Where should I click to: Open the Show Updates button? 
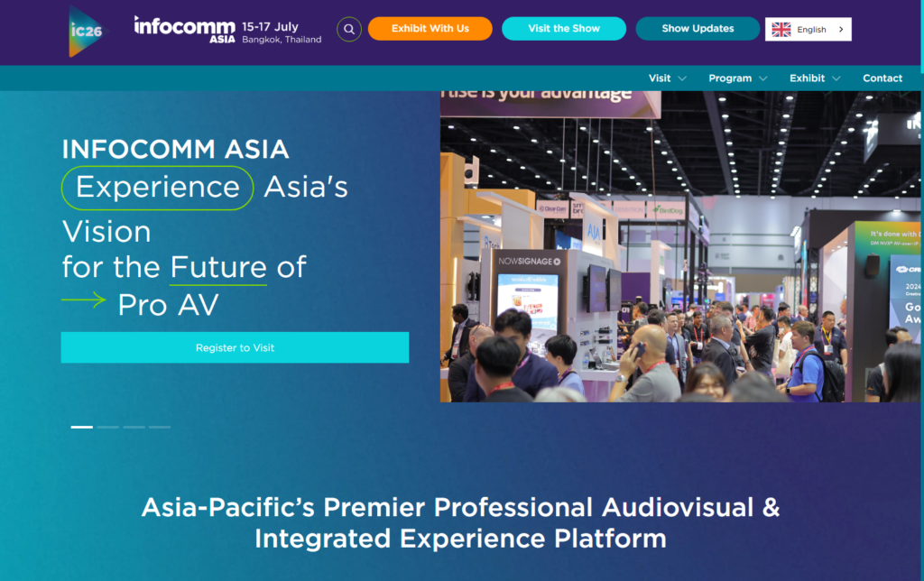[698, 29]
